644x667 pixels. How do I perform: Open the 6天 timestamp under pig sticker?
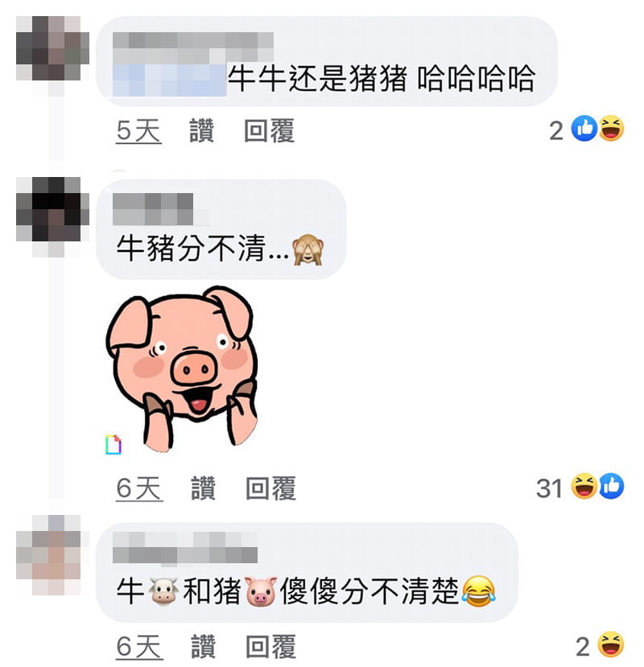tap(139, 488)
